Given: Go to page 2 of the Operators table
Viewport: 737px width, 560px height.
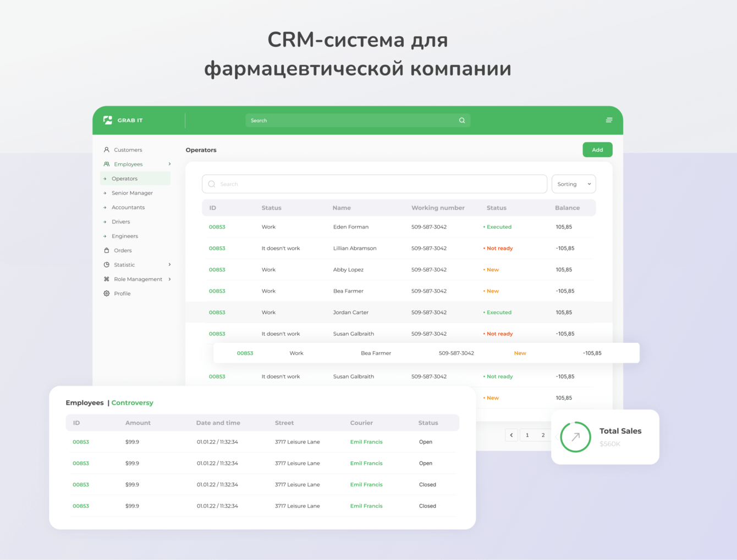Looking at the screenshot, I should [x=543, y=435].
